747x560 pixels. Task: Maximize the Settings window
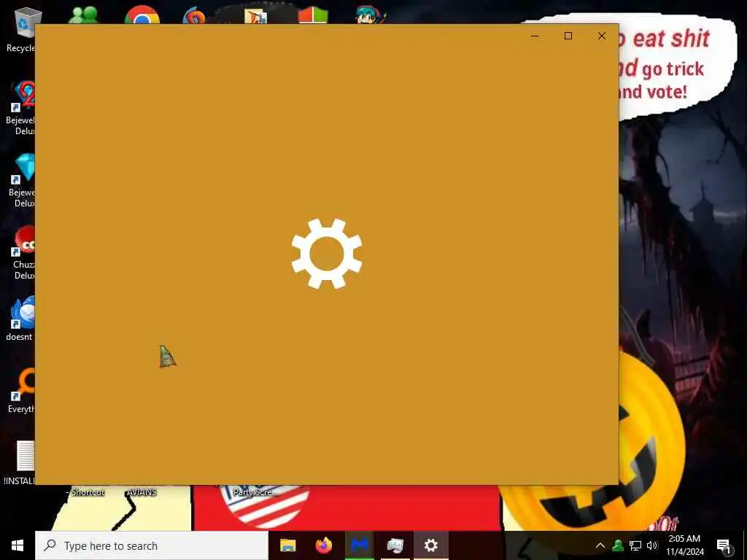(568, 36)
